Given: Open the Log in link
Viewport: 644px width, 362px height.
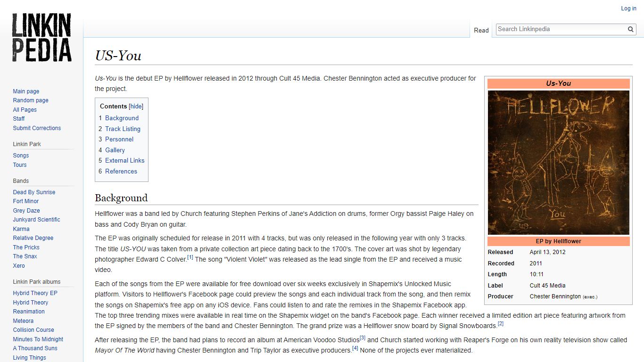Looking at the screenshot, I should (628, 8).
